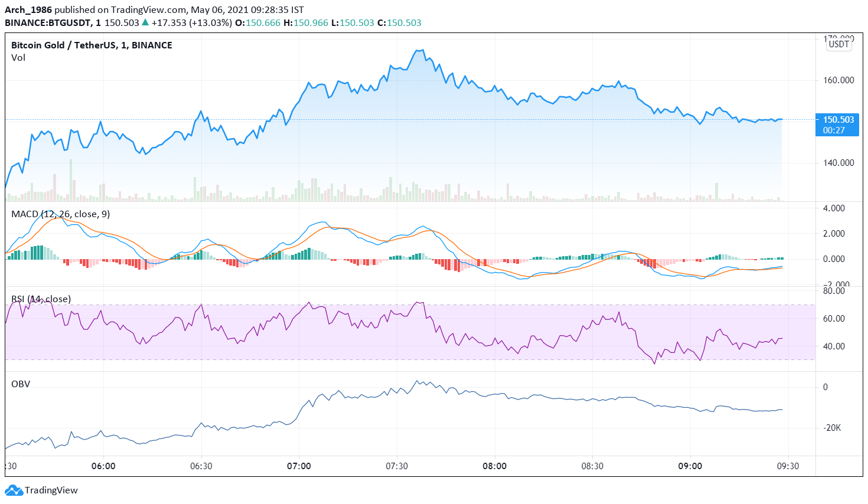The height and width of the screenshot is (504, 868).
Task: Click the 09:00 time axis label
Action: 690,466
